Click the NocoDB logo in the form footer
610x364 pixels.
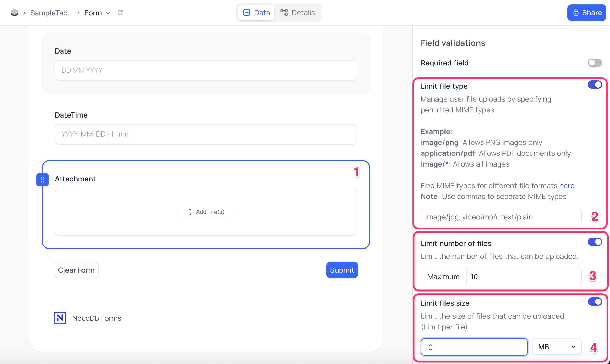tap(60, 318)
